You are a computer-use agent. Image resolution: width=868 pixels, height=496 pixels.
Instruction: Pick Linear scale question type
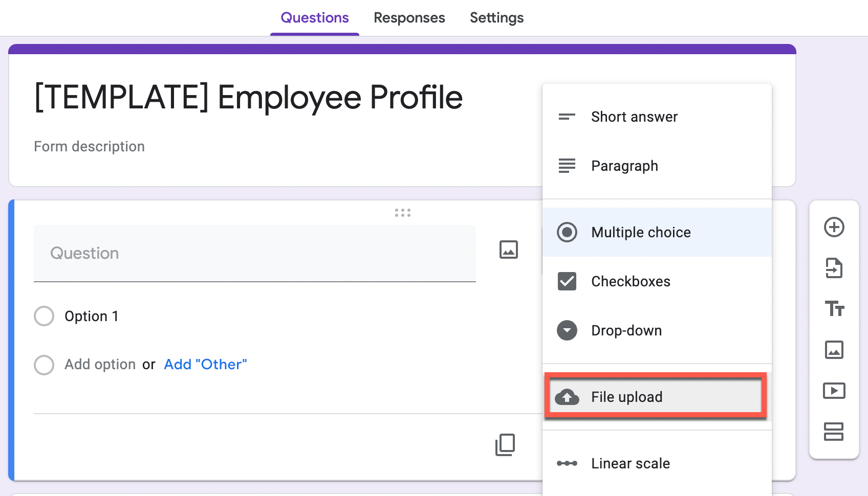630,463
